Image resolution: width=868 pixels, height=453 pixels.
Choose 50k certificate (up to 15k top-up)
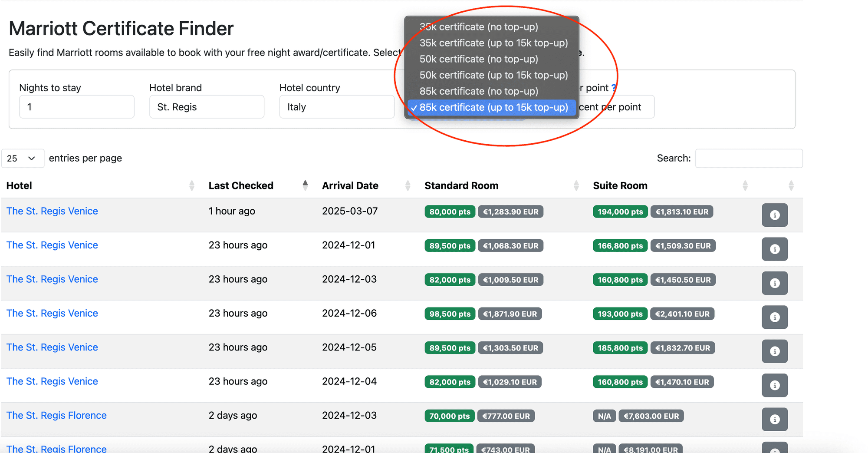(492, 75)
